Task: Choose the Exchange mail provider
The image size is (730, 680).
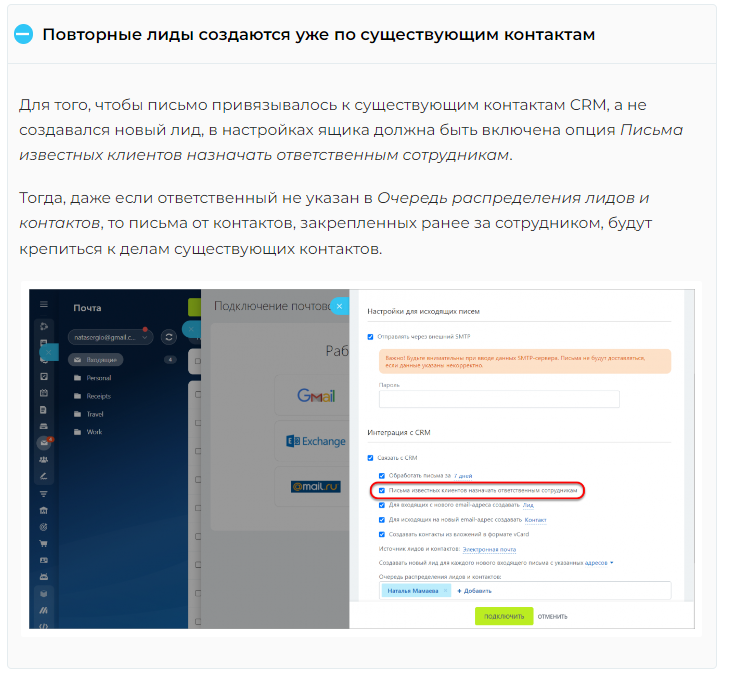Action: click(x=316, y=441)
